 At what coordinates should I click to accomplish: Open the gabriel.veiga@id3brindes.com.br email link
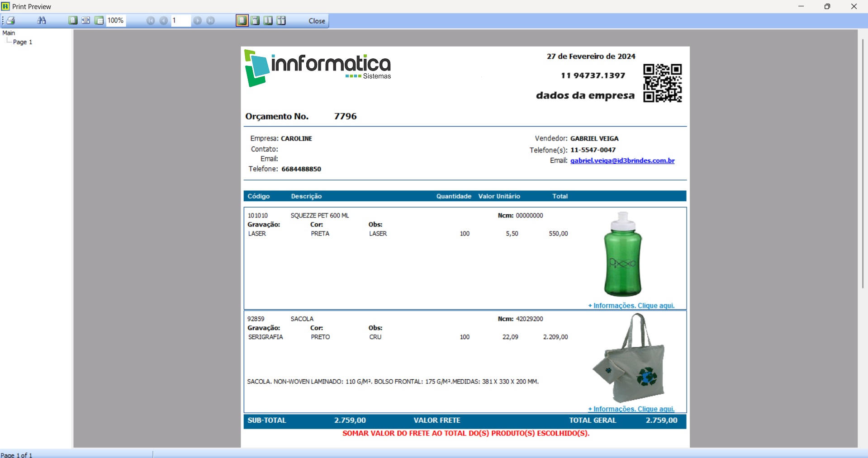point(622,161)
